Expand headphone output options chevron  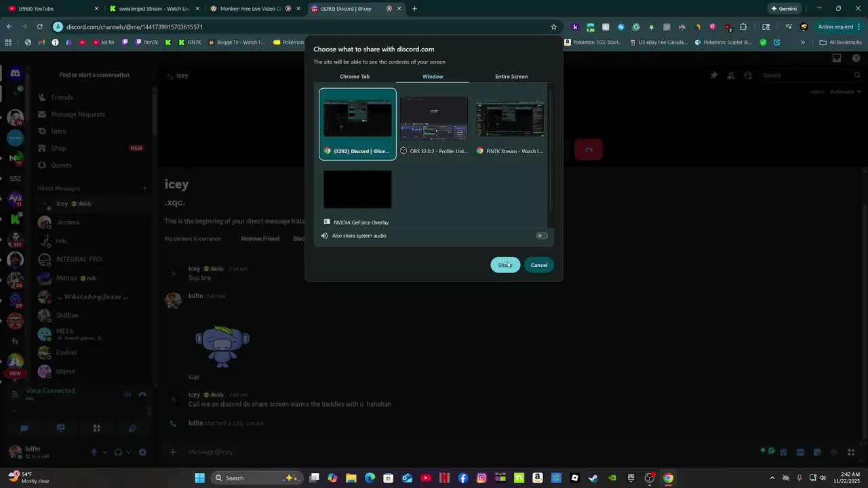128,452
